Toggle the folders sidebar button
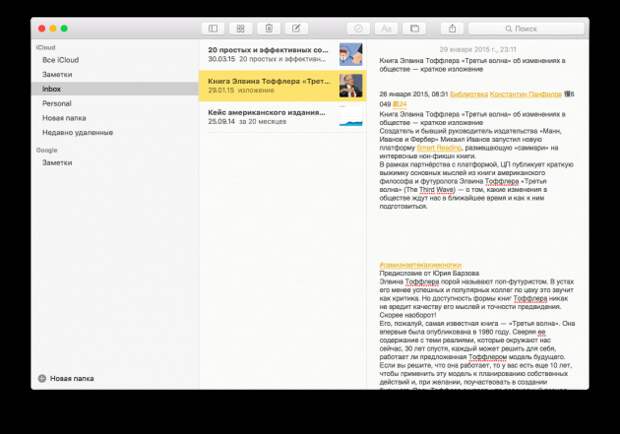620x434 pixels. 213,28
